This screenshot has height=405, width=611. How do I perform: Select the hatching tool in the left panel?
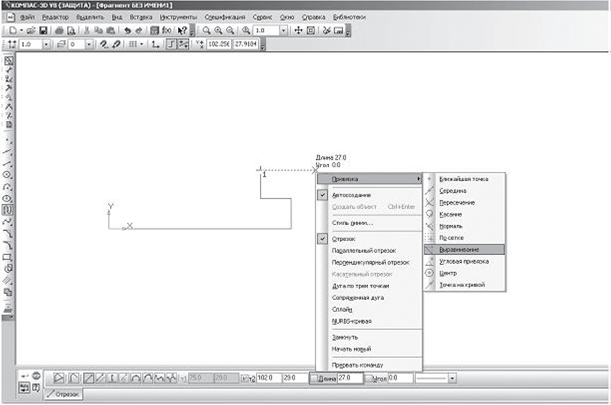coord(8,280)
